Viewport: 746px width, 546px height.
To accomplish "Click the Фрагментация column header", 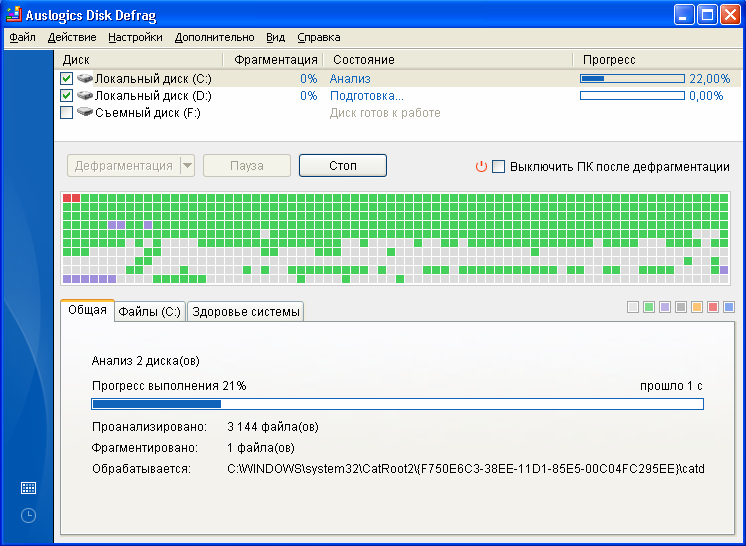I will 276,60.
